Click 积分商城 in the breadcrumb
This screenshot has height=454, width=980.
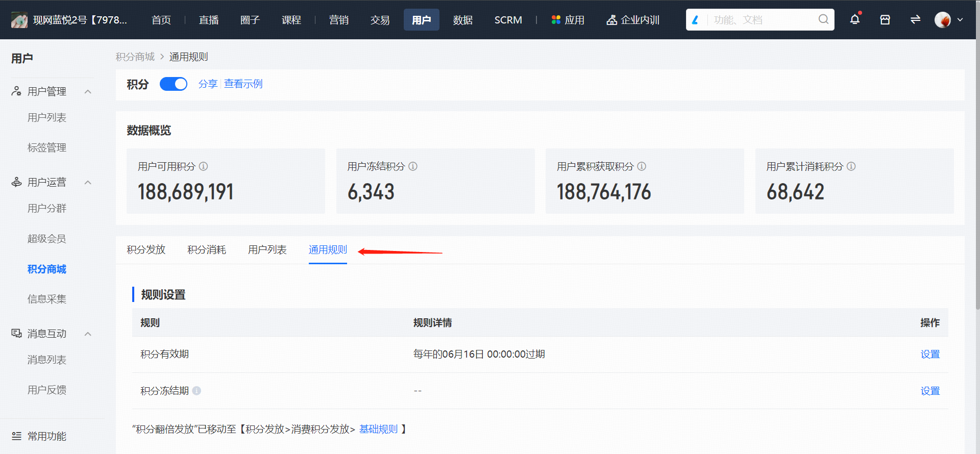pyautogui.click(x=135, y=57)
